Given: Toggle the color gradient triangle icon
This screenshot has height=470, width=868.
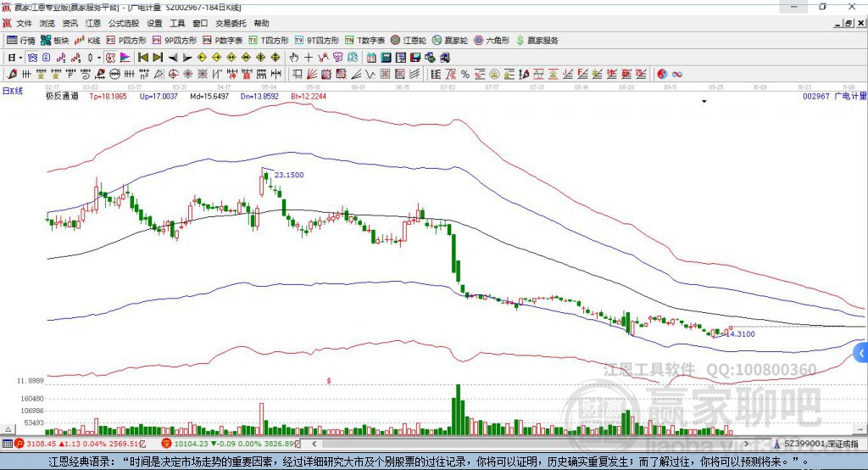Looking at the screenshot, I should 125,58.
